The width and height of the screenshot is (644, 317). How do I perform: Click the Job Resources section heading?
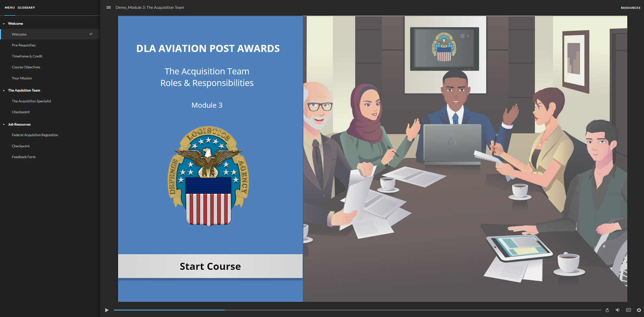(x=19, y=124)
